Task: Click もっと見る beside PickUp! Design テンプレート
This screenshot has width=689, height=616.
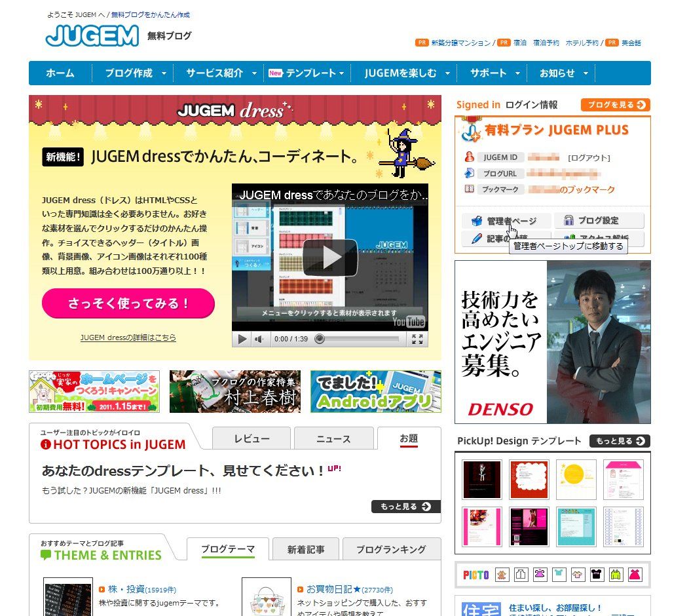Action: 620,441
